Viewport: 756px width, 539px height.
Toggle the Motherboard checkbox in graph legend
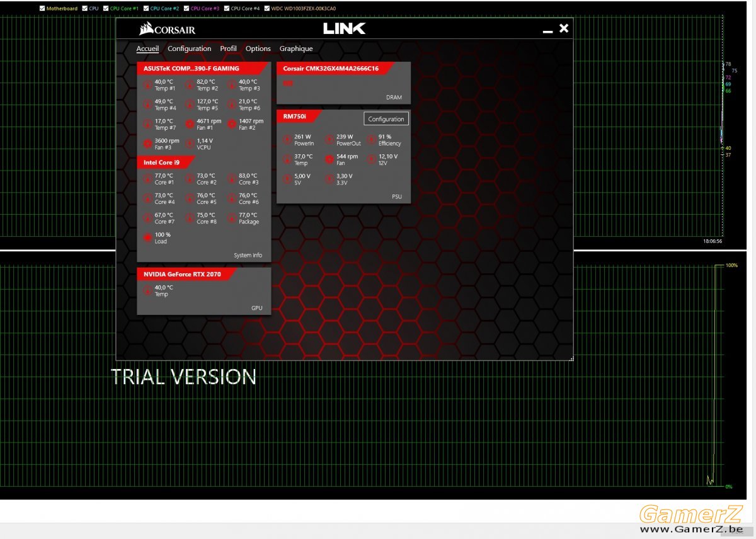tap(42, 9)
